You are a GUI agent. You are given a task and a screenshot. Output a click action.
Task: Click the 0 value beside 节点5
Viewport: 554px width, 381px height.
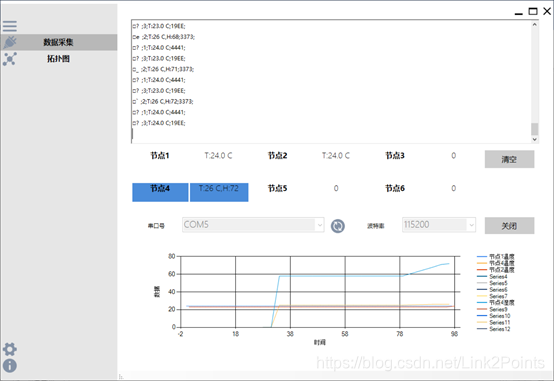pyautogui.click(x=336, y=188)
